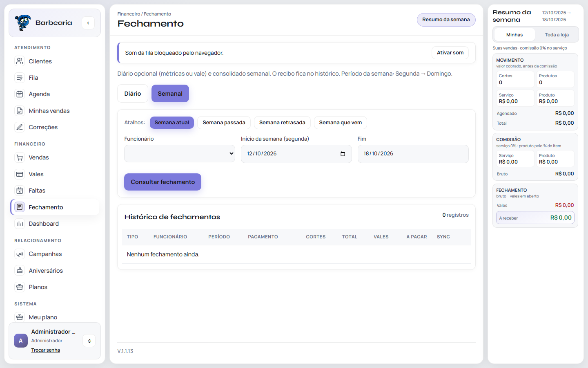This screenshot has height=368, width=588.
Task: Click the FUNCIONÁRIO column header
Action: click(x=170, y=237)
